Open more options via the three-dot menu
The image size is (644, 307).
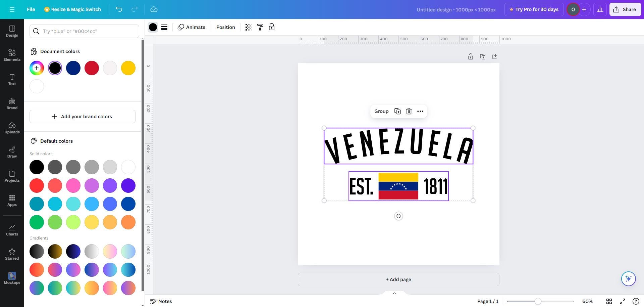[420, 111]
